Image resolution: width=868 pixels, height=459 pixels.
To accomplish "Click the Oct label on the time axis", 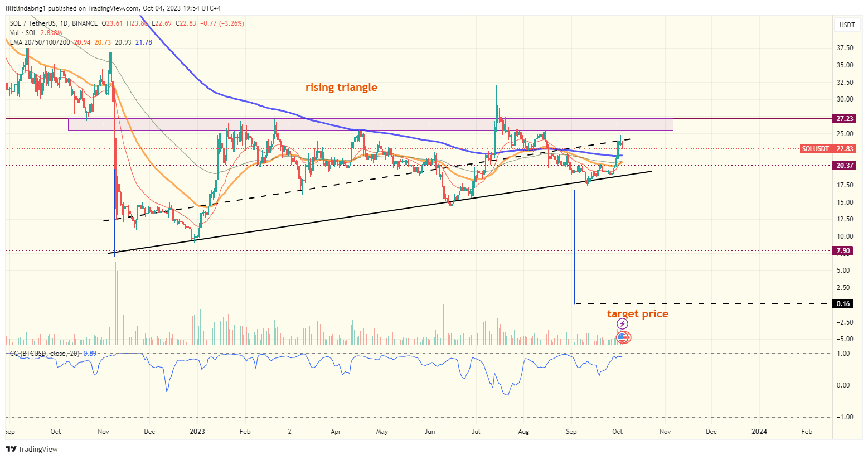I will click(617, 432).
